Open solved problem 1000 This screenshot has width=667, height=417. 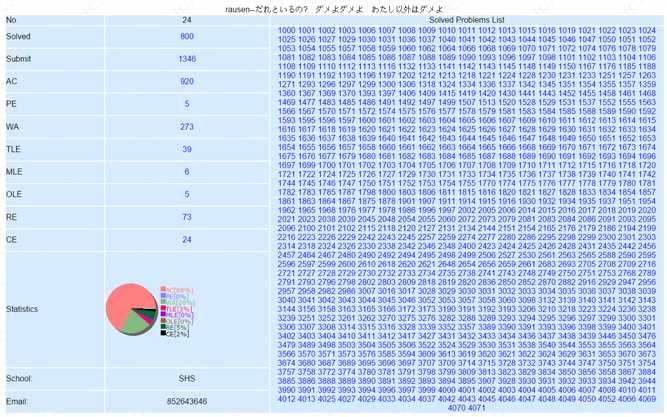pyautogui.click(x=287, y=30)
